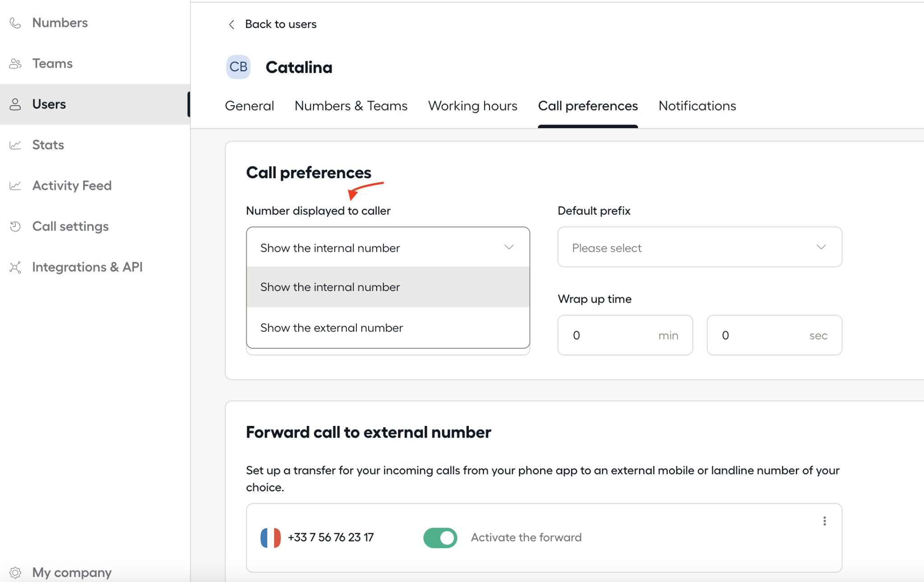The height and width of the screenshot is (582, 924).
Task: Click chevron arrow of internal number dropdown
Action: tap(509, 247)
